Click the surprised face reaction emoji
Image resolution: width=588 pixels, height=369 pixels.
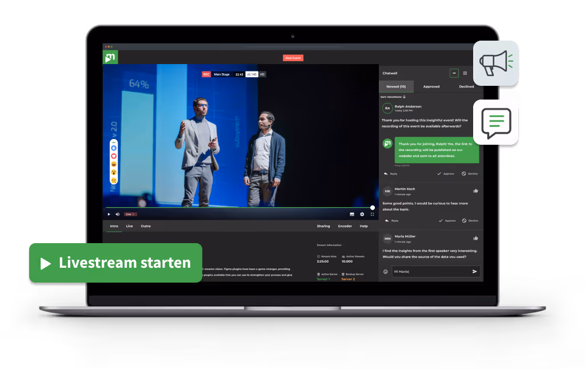(x=114, y=172)
